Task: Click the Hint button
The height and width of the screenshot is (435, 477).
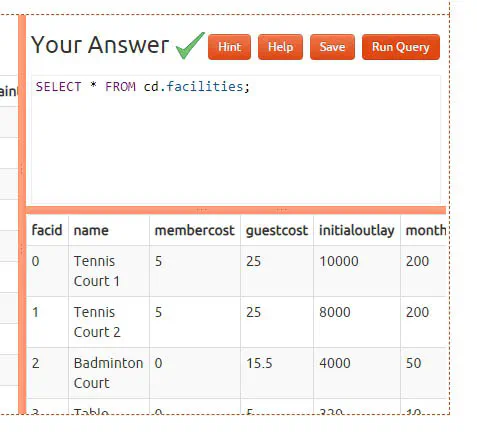Action: pyautogui.click(x=229, y=47)
